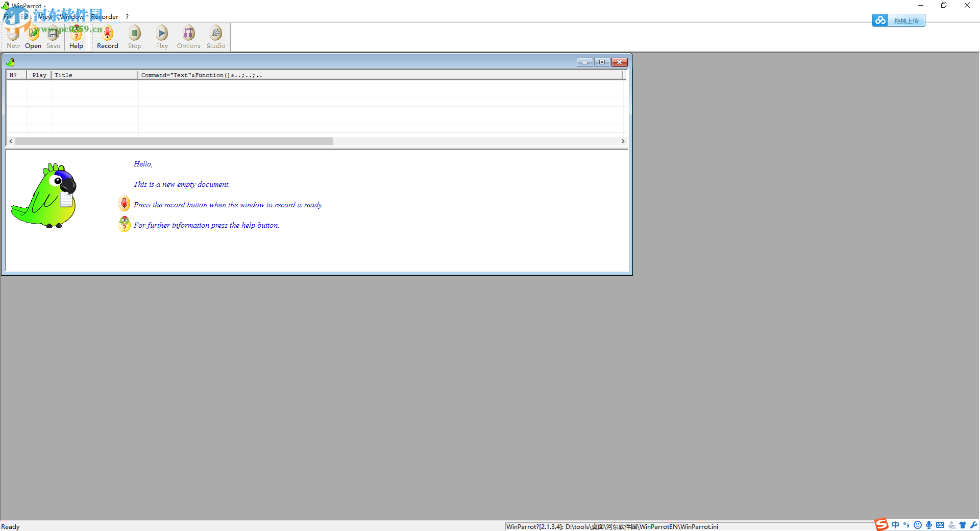Click the Ready status bar text
The image size is (980, 531).
coord(10,526)
